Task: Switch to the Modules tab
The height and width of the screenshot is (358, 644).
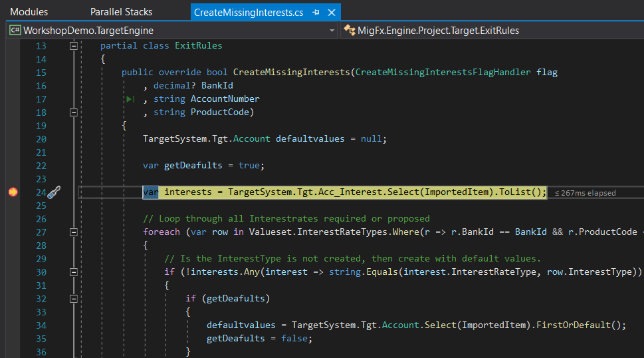Action: point(29,12)
